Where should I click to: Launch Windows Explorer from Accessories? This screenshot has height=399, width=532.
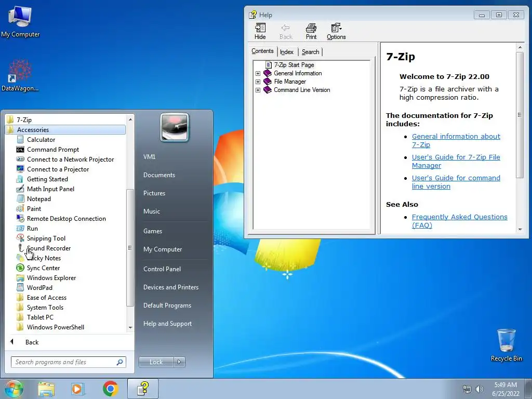51,277
